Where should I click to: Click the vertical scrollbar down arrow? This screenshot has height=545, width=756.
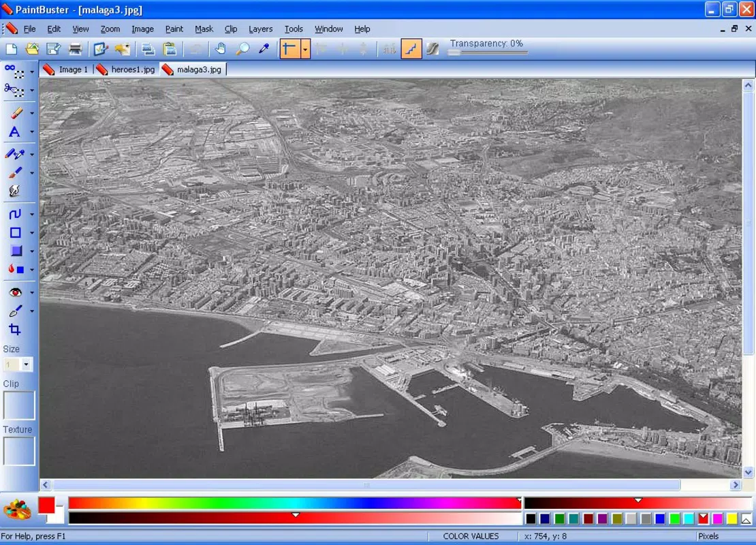[x=748, y=472]
